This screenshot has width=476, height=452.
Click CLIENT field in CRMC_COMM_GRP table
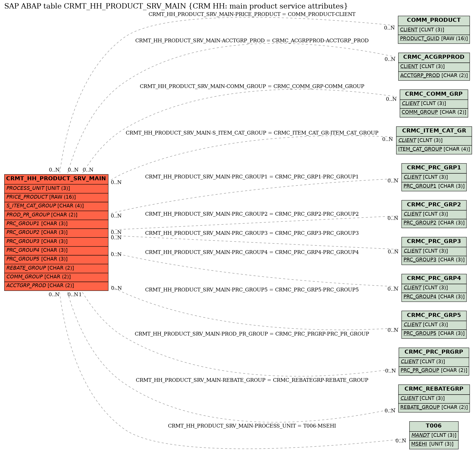tap(434, 104)
